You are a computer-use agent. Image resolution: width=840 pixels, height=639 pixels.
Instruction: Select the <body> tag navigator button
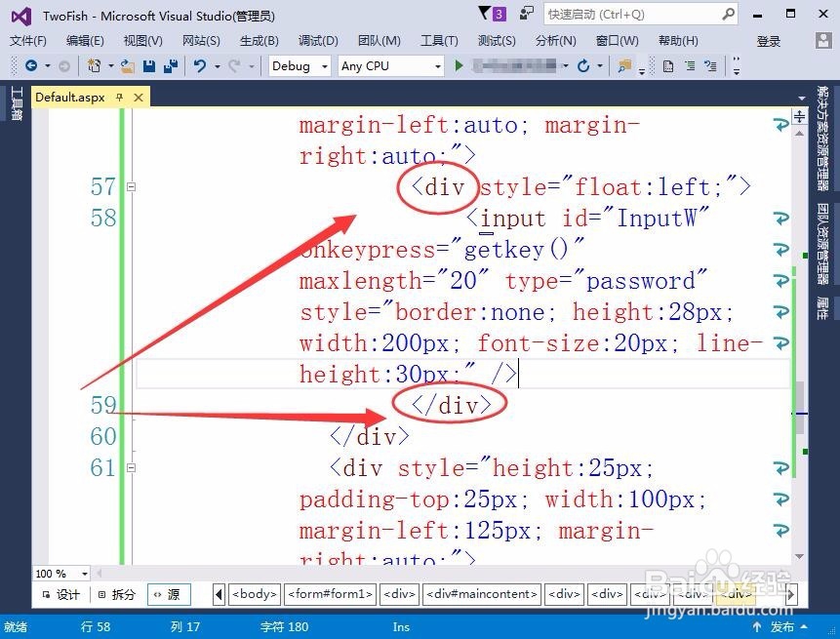coord(255,594)
